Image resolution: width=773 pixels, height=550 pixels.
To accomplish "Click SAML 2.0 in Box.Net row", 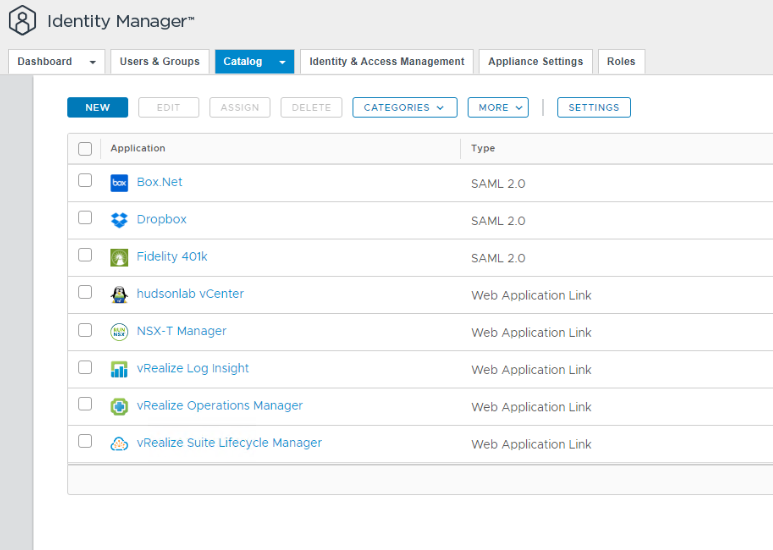I will pos(498,184).
